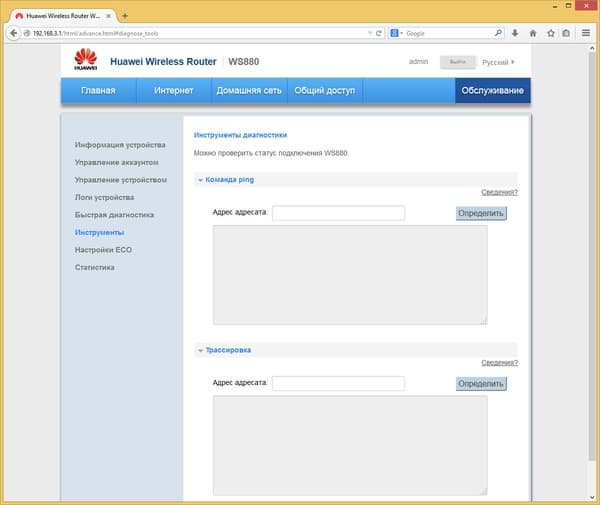600x505 pixels.
Task: Open the downloads arrow icon in the toolbar
Action: coord(515,33)
